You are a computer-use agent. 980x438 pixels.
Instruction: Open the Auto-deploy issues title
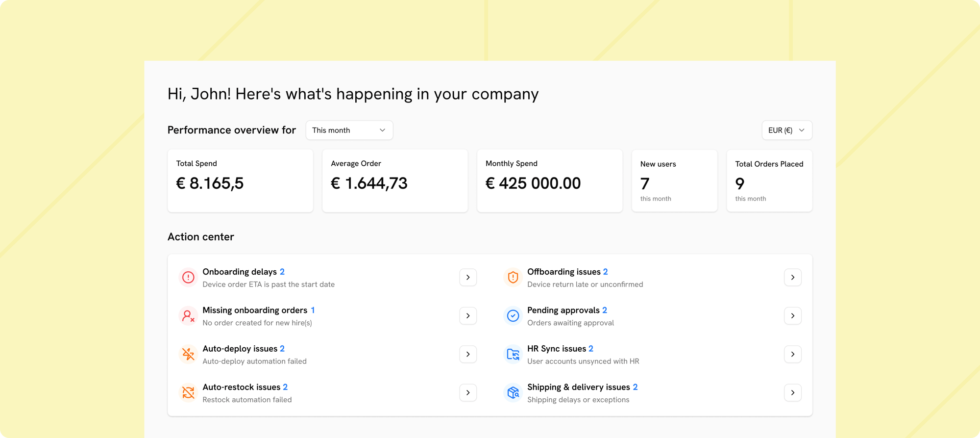240,349
